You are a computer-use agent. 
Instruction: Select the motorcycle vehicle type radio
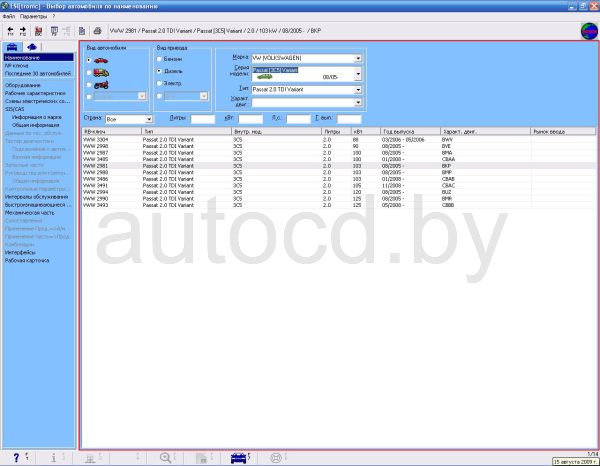tap(89, 84)
